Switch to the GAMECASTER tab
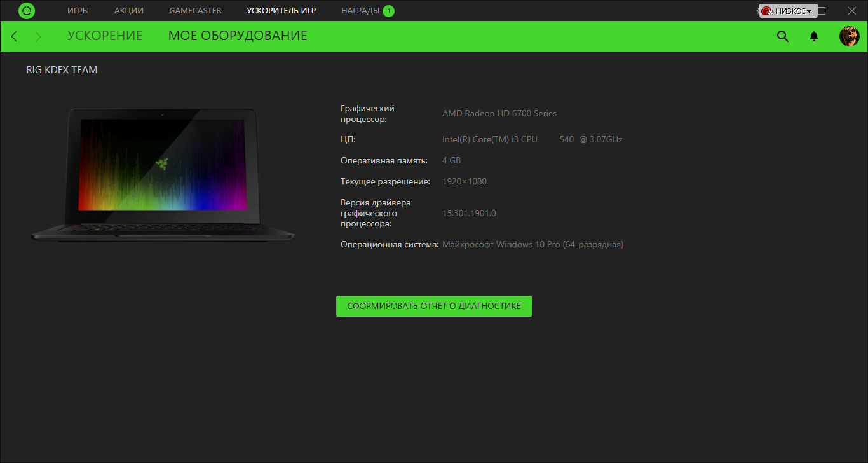868x463 pixels. click(195, 11)
